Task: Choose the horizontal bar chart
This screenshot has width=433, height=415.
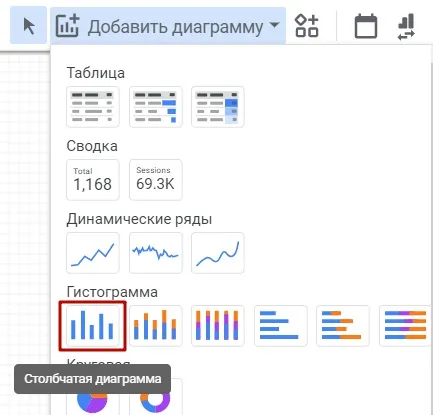Action: click(x=281, y=326)
